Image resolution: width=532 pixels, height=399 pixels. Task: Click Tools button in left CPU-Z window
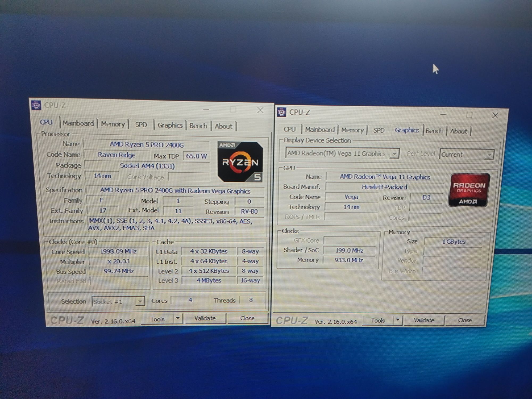[157, 319]
